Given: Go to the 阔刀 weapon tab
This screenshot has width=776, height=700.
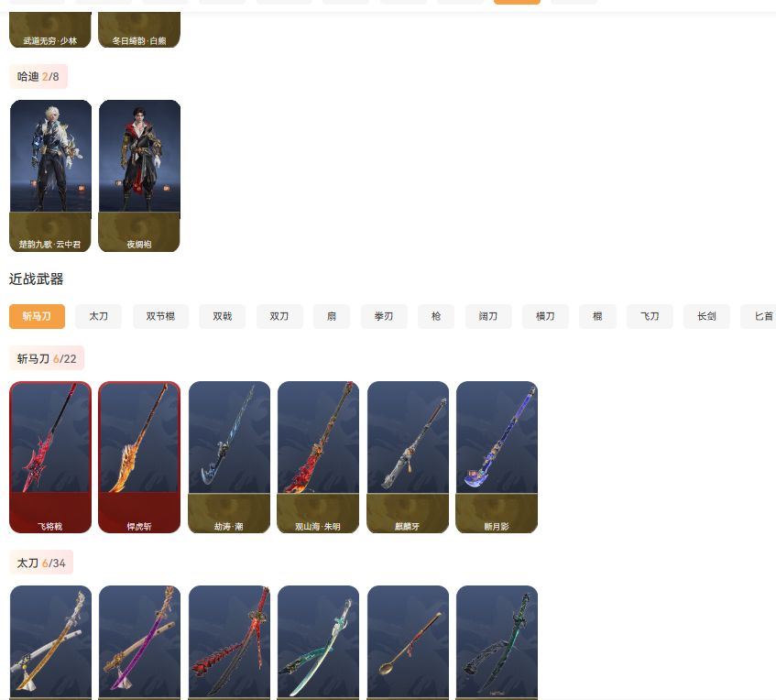Looking at the screenshot, I should coord(488,316).
